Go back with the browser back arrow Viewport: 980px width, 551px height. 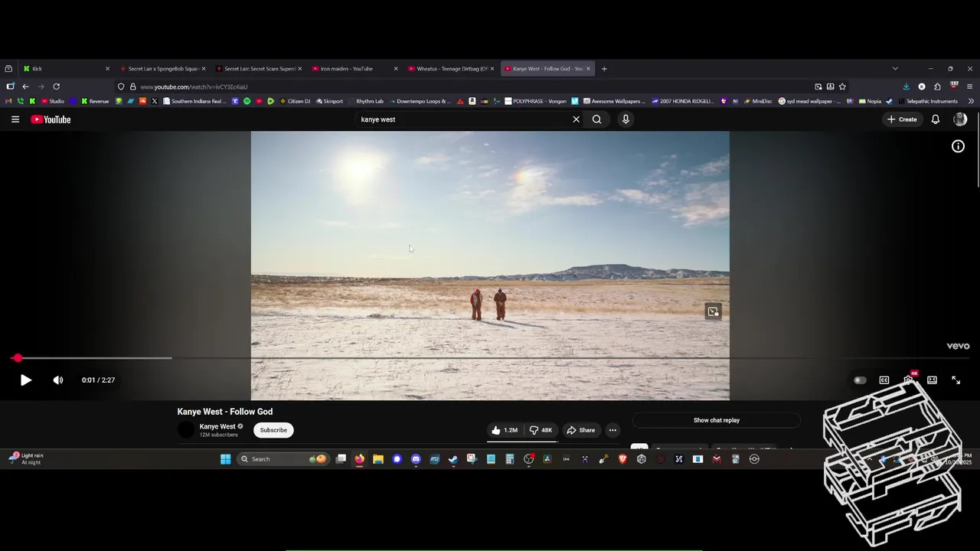point(25,86)
